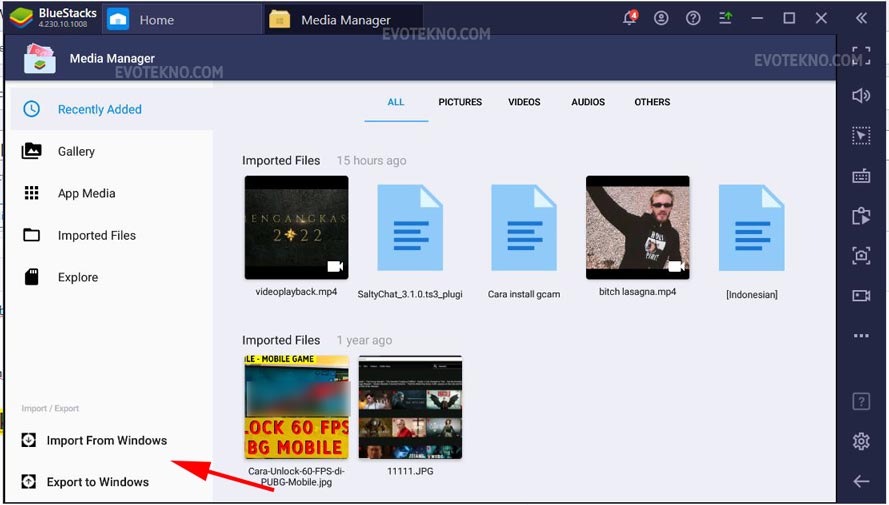Open the videoplayback.mp4 thumbnail
This screenshot has width=889, height=505.
pos(297,227)
